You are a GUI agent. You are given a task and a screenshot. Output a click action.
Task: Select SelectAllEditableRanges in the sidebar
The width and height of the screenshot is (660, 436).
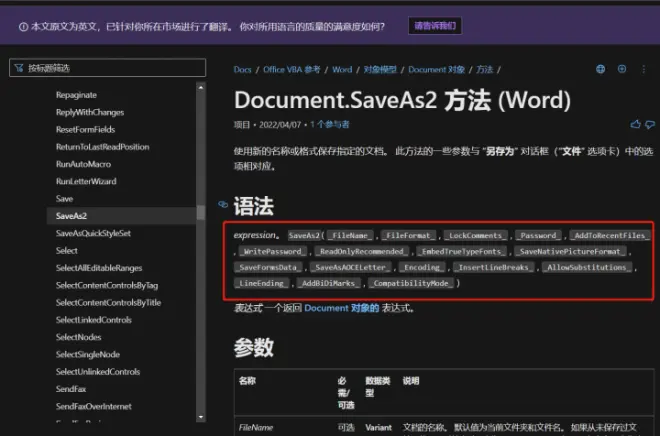click(99, 268)
